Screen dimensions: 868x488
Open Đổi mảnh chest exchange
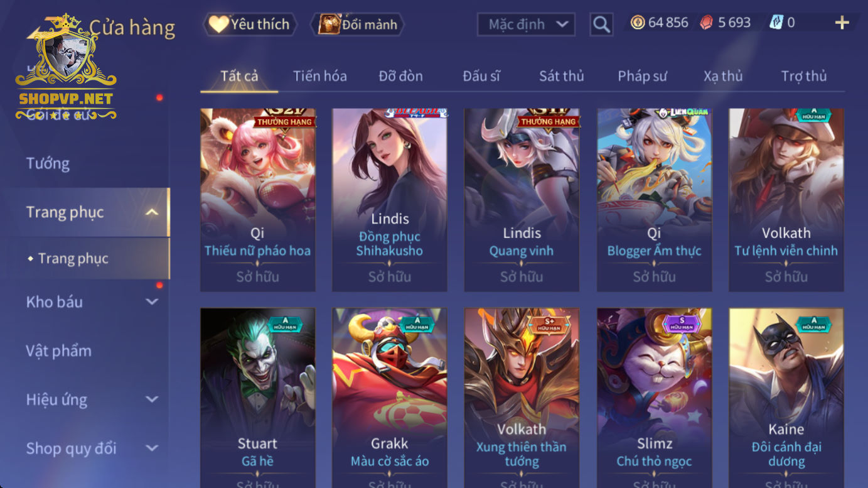coord(358,24)
